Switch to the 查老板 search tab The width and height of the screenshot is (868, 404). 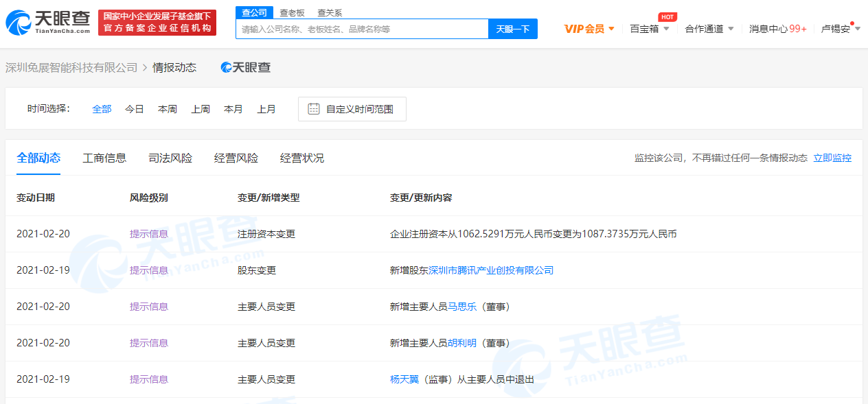coord(292,12)
